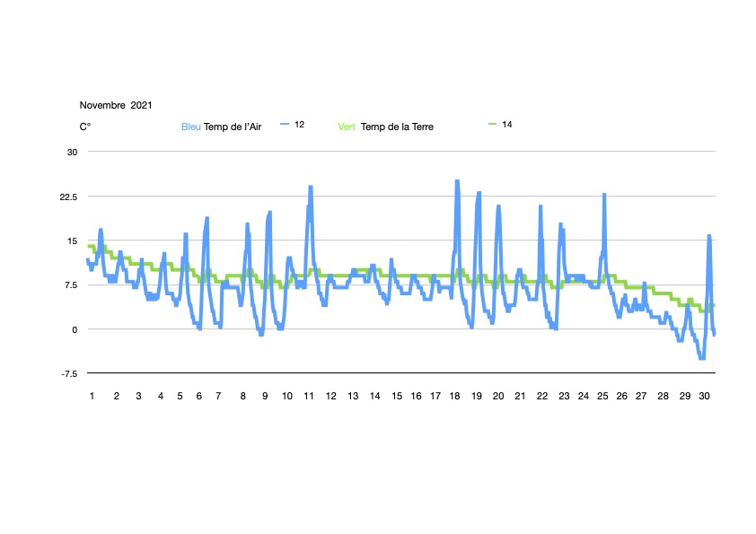The height and width of the screenshot is (534, 756).
Task: Click the 30 label on the y-axis
Action: [x=73, y=153]
